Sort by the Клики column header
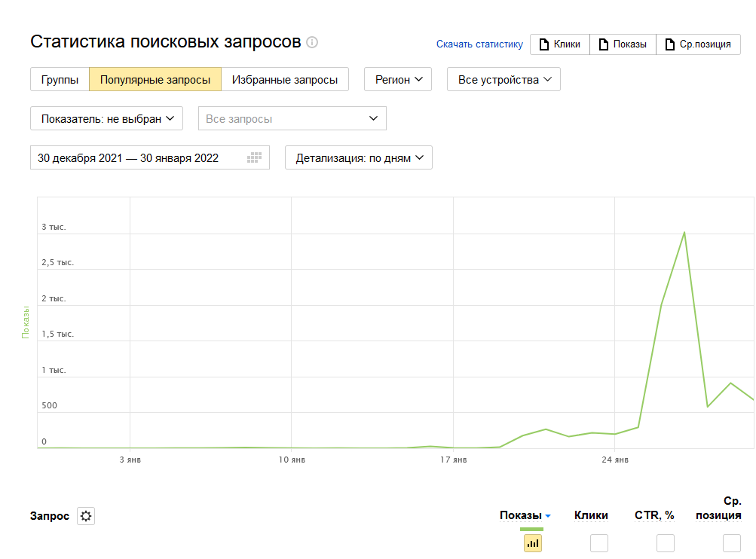Screen dimensions: 756x559 [x=591, y=515]
